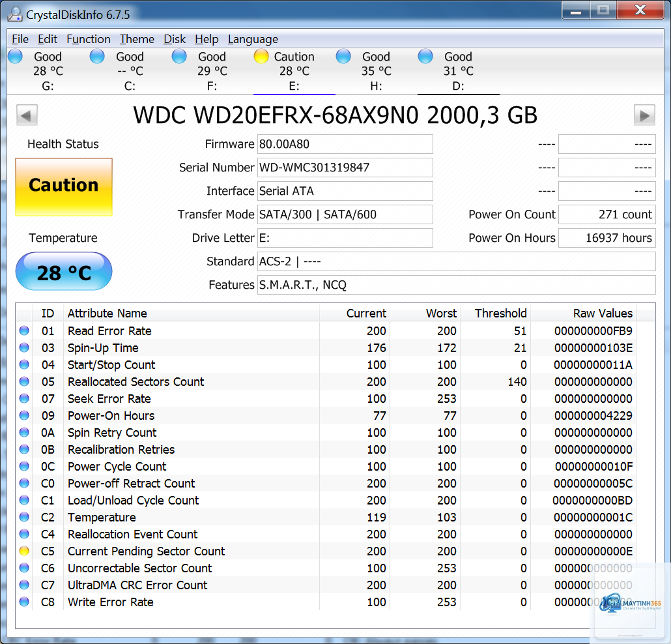Go to previous disk with left arrow

point(27,115)
